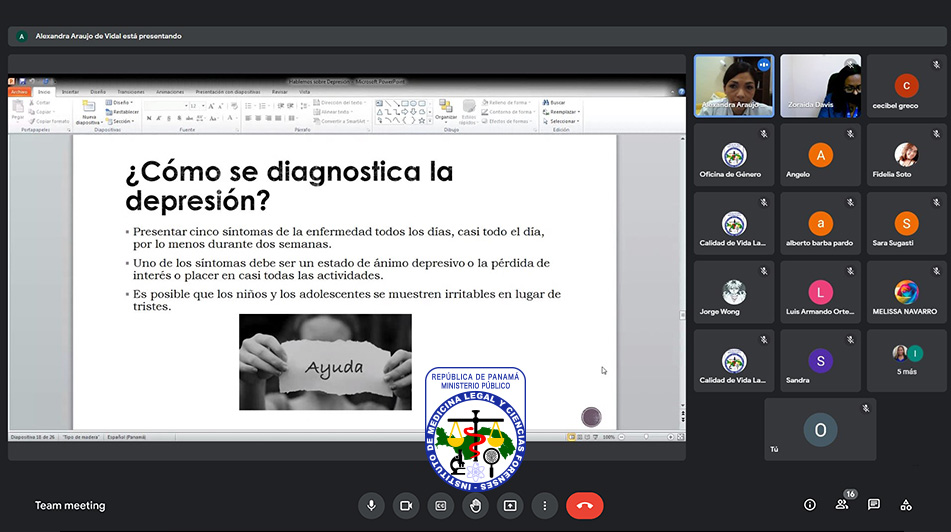
Task: Click the fit slide to window icon
Action: (x=680, y=437)
